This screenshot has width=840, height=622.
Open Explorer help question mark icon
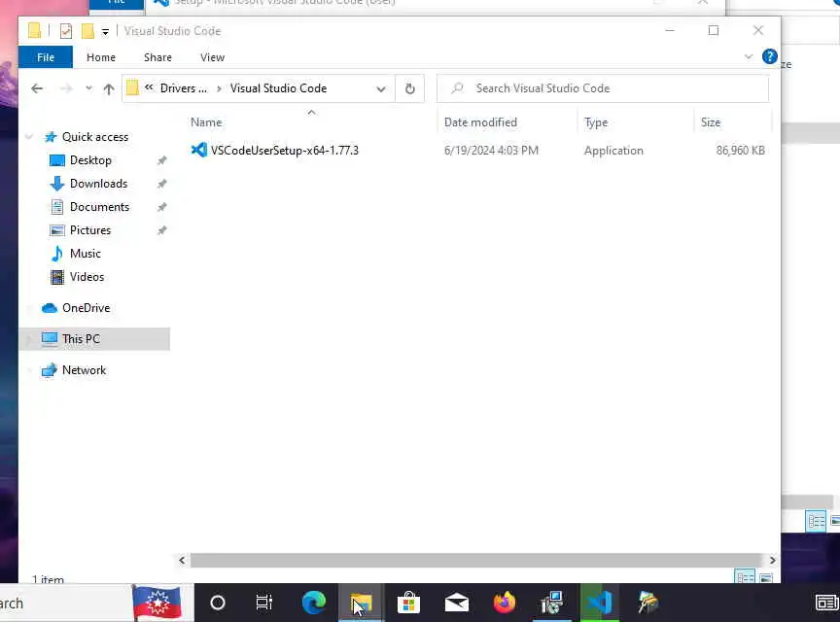[769, 56]
